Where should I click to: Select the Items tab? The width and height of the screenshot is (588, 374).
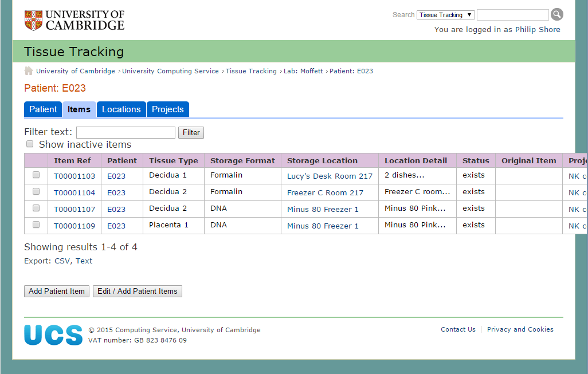tap(79, 109)
